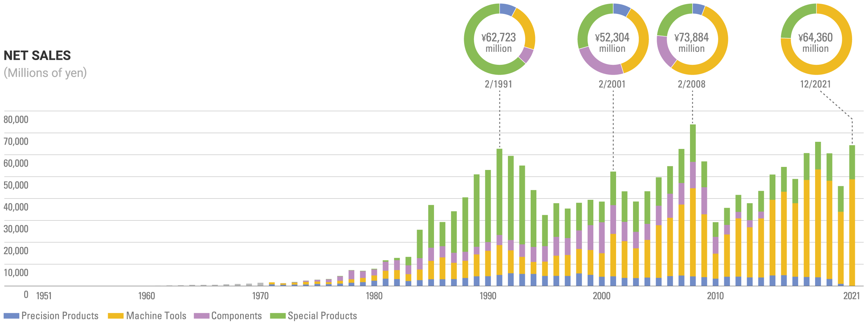
Task: Click the green segment of the 12/2021 donut
Action: click(795, 17)
